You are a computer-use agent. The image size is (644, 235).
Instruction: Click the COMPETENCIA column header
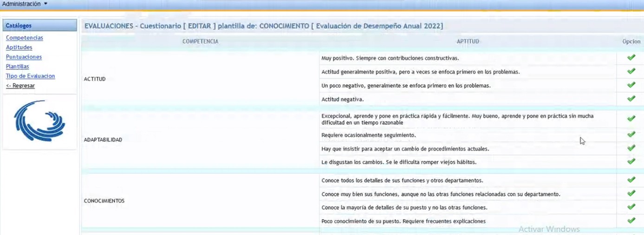(200, 41)
